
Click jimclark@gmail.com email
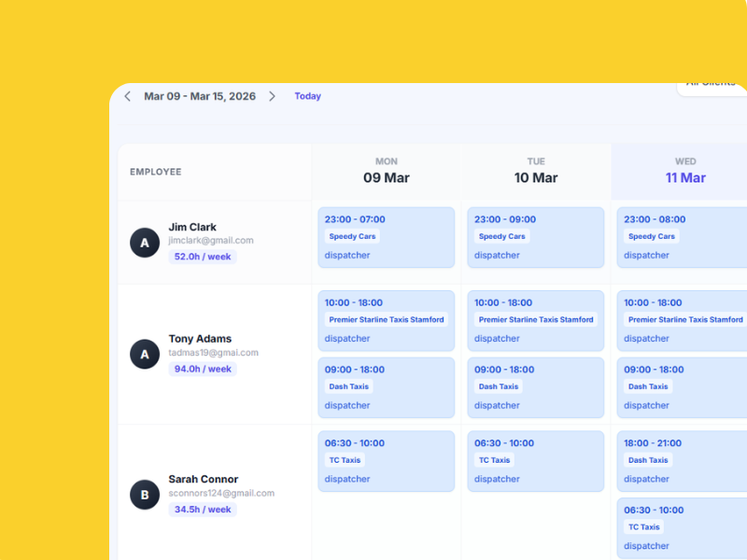pos(211,241)
